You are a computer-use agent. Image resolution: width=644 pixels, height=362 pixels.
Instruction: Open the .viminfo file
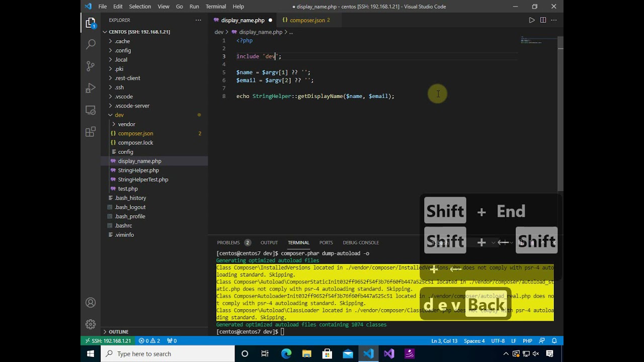(154, 235)
